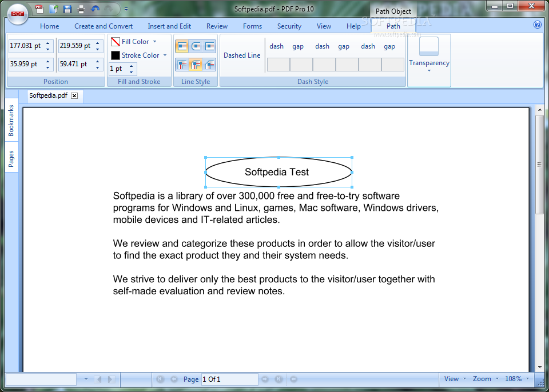Undo the last action with the blue arrow
Viewport: 549px width, 392px height.
[96, 9]
